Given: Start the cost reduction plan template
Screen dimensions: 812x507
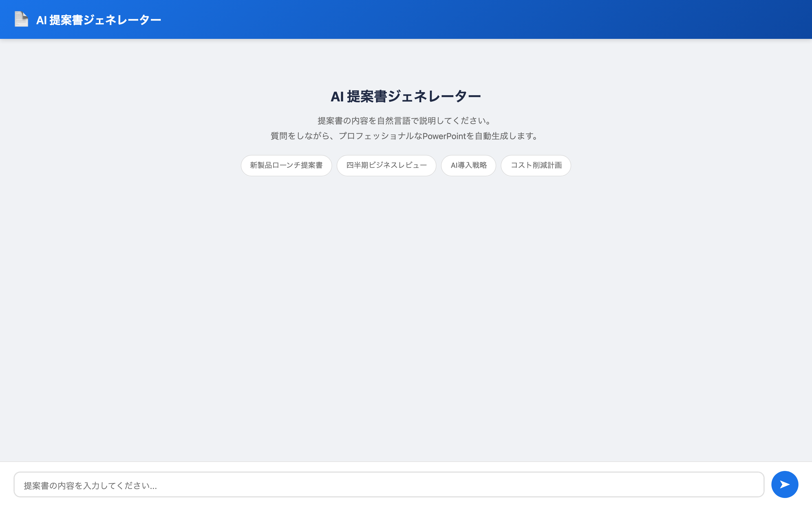Looking at the screenshot, I should [x=536, y=165].
